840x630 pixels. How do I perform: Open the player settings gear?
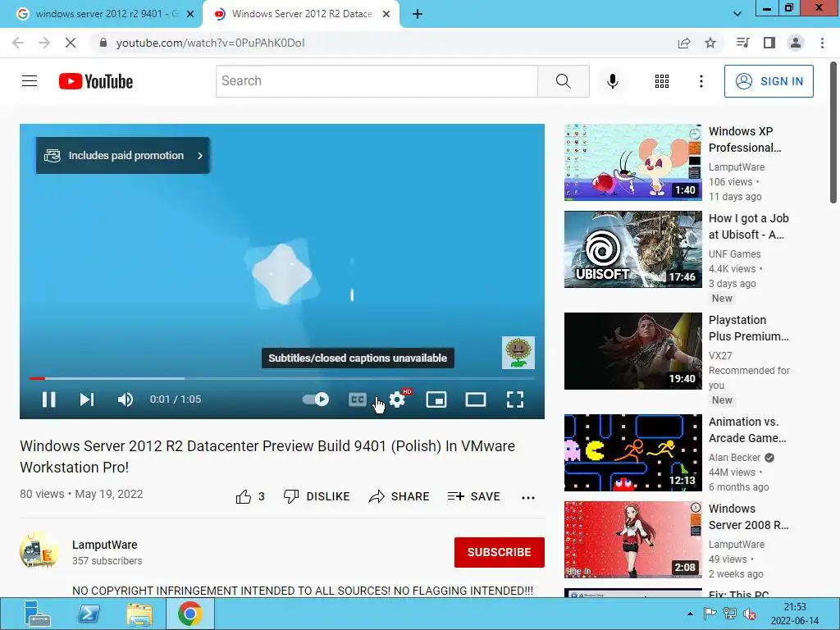[397, 399]
